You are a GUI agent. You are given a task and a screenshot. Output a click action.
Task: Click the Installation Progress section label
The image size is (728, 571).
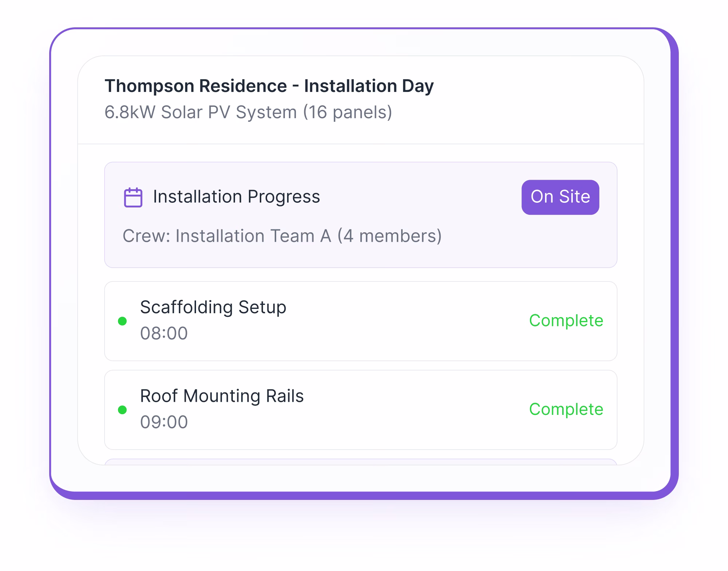click(236, 197)
